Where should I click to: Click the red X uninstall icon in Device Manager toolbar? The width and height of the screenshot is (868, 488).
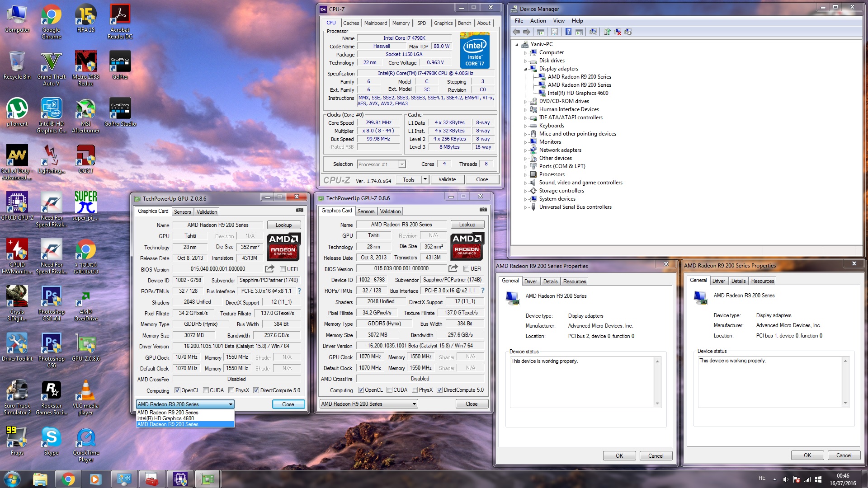pyautogui.click(x=617, y=32)
